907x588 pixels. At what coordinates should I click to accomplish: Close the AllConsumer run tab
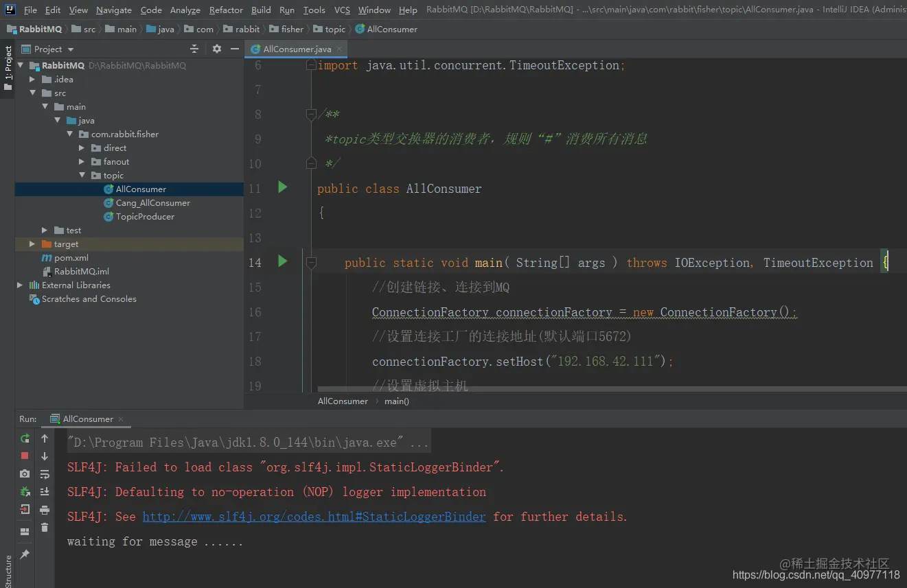coord(121,419)
